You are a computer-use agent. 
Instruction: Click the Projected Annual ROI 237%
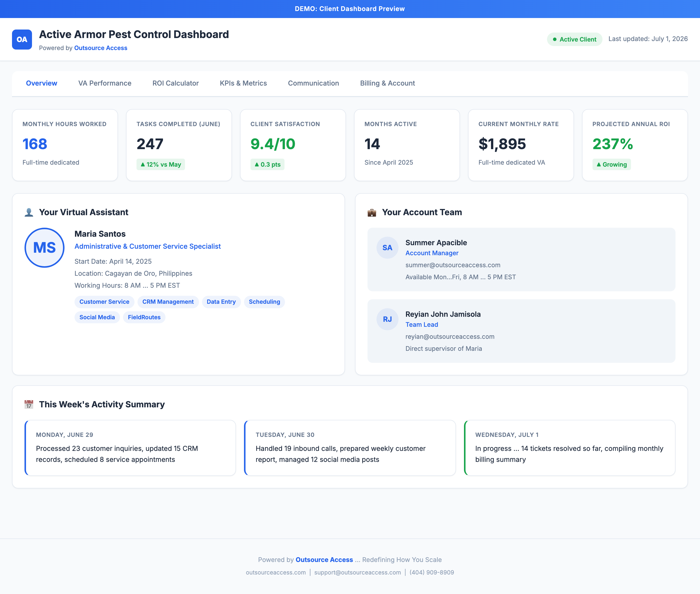click(x=612, y=144)
